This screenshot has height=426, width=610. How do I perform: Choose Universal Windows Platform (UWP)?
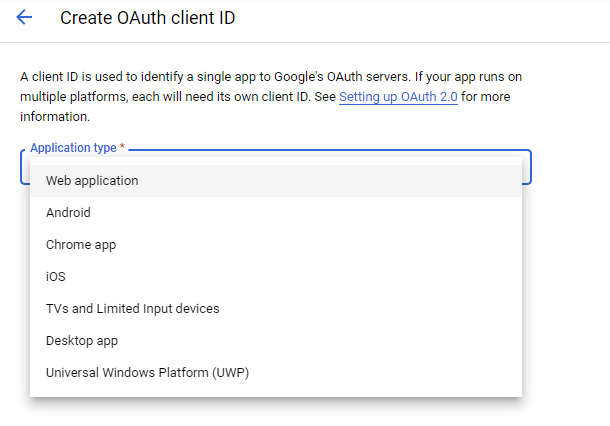pos(276,373)
